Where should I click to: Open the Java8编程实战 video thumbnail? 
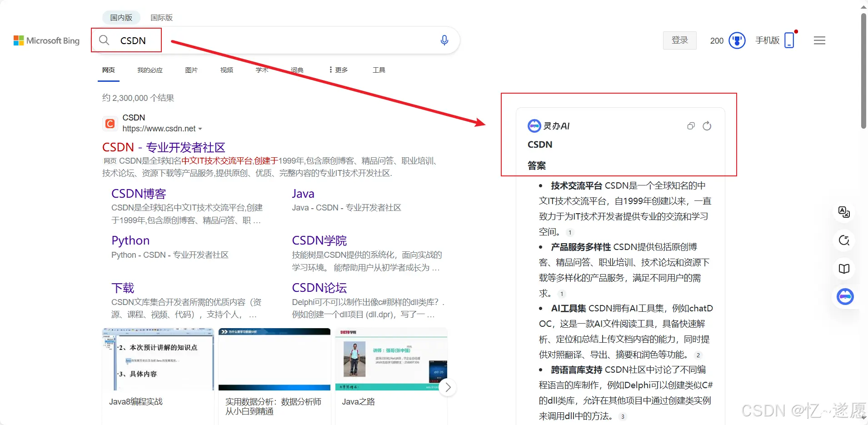pos(158,359)
